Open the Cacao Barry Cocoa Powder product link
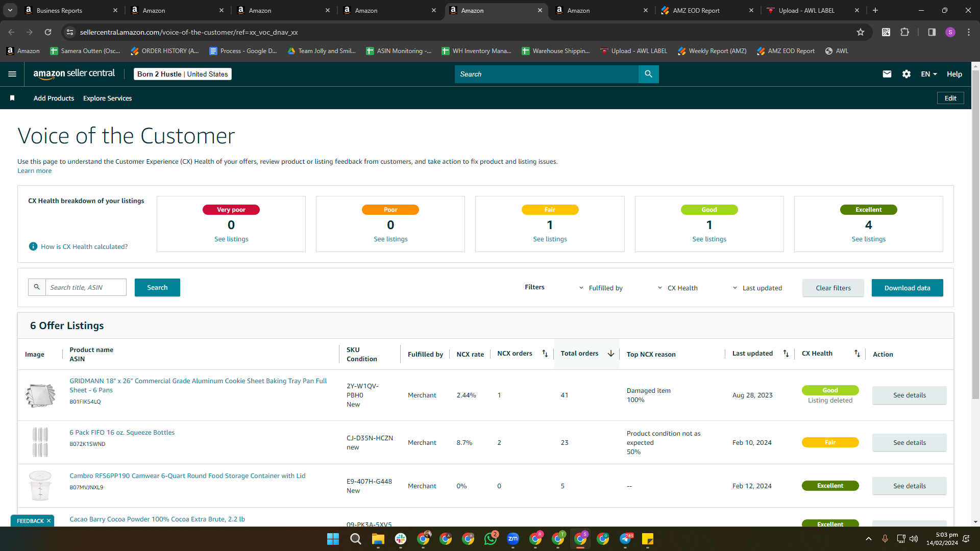Image resolution: width=980 pixels, height=551 pixels. point(157,519)
